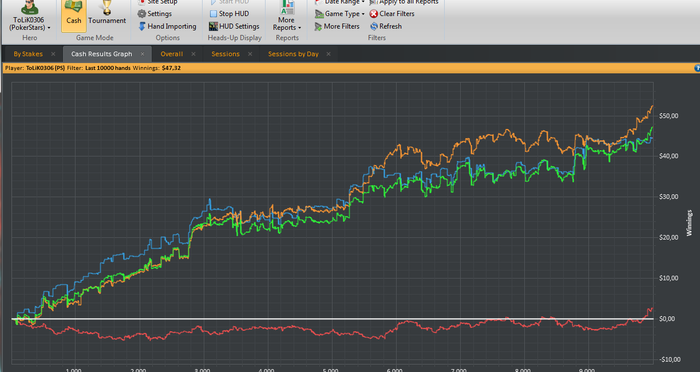Viewport: 700px width, 372px height.
Task: Open HUD Settings
Action: 234,26
